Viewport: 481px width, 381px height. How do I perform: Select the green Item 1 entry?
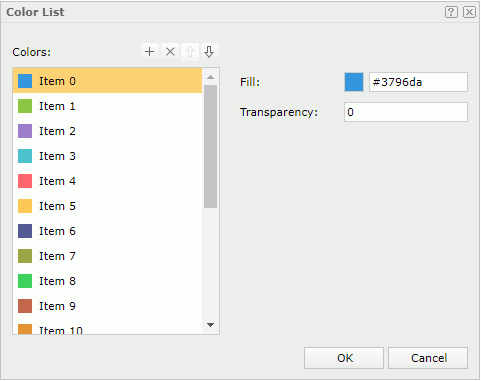tap(107, 106)
